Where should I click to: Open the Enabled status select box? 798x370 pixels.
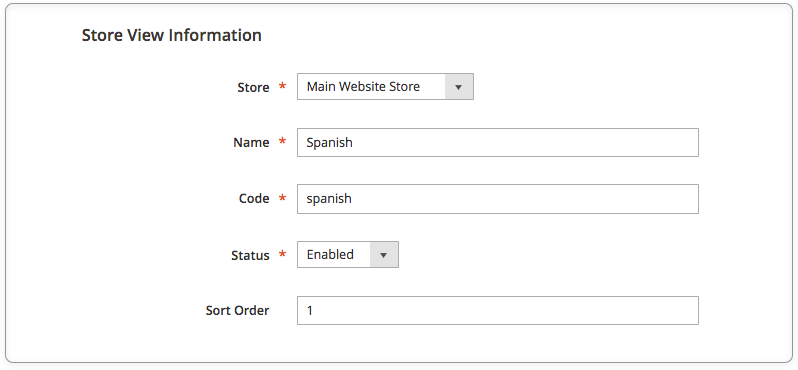(348, 254)
